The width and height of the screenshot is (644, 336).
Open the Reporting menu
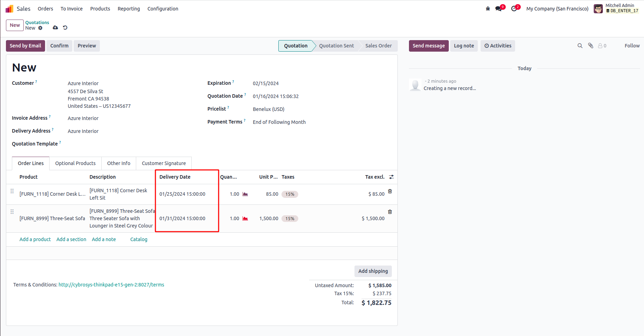click(x=129, y=9)
